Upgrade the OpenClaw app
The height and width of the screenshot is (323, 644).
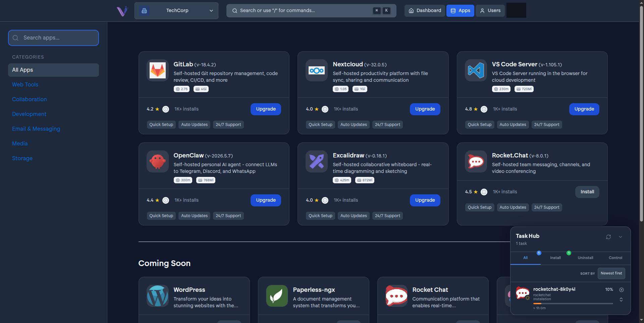[266, 200]
